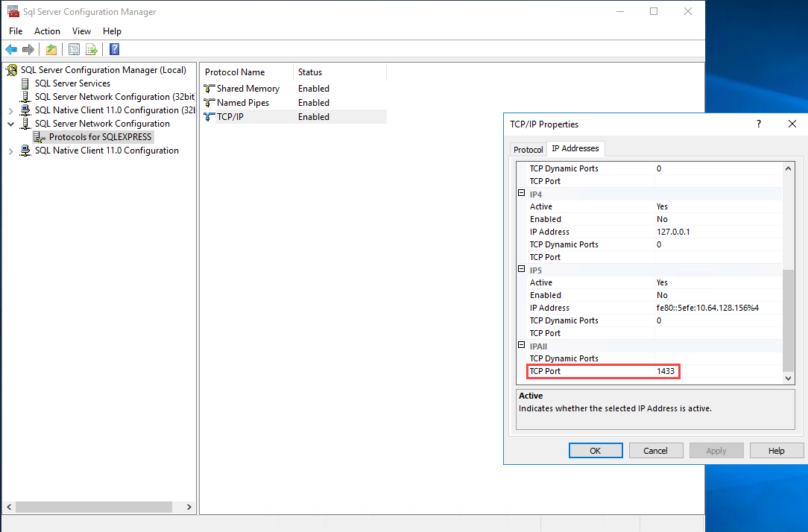Select the Named Pipes Enabled status cell
This screenshot has height=532, width=808.
coord(314,103)
